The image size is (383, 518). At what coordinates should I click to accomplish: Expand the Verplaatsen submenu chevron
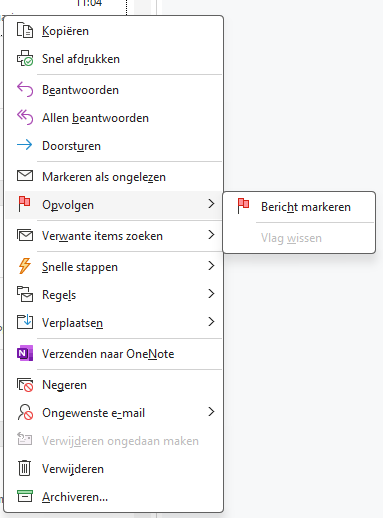click(211, 322)
